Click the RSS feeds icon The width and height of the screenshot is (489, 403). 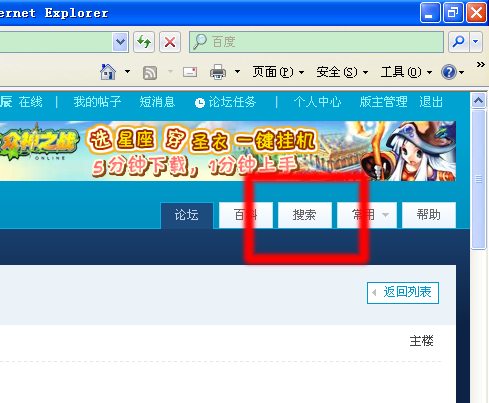[x=150, y=73]
